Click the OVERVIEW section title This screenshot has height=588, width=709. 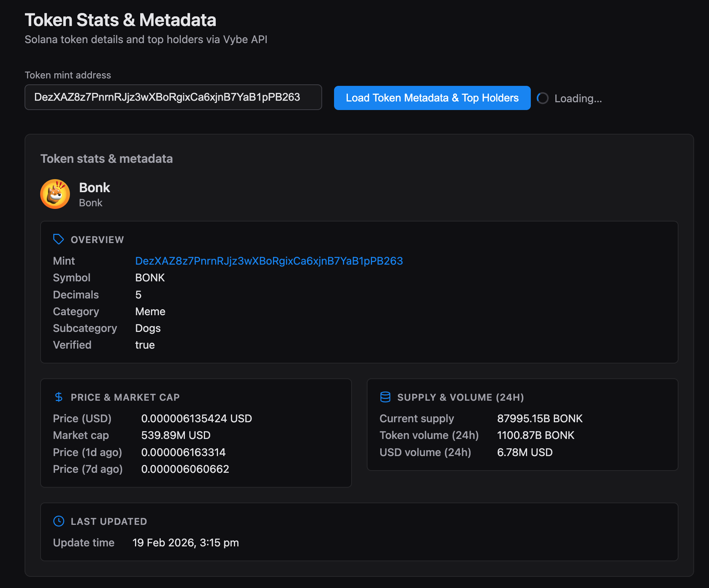click(x=97, y=240)
